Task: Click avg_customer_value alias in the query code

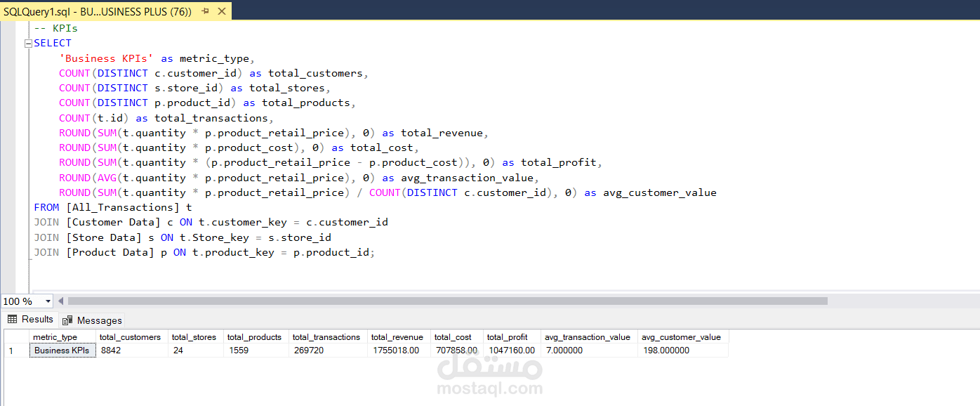Action: [x=659, y=192]
